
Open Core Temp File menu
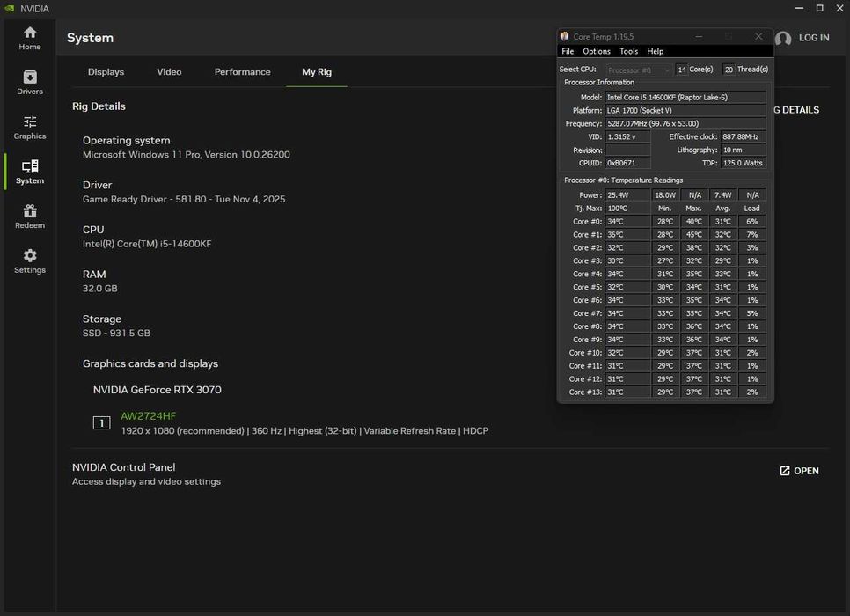tap(568, 51)
